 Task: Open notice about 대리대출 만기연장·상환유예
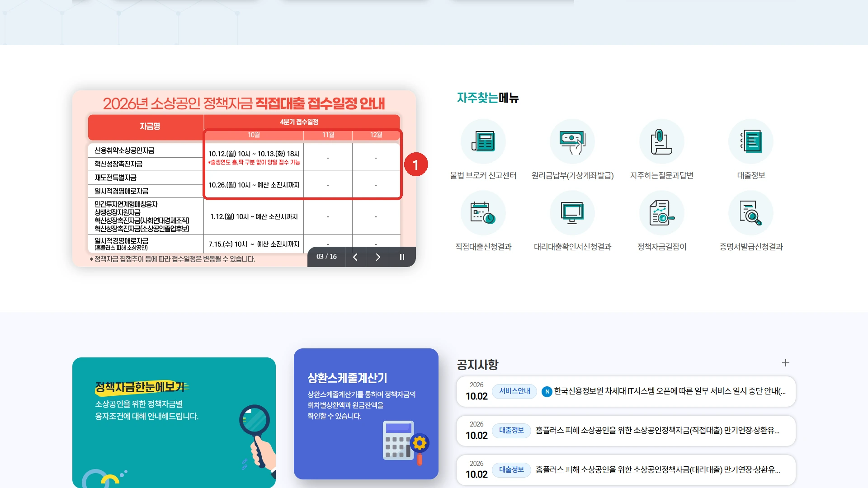click(626, 470)
